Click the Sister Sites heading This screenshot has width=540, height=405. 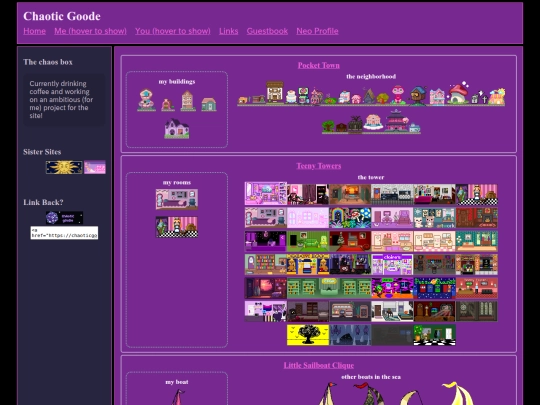(42, 152)
